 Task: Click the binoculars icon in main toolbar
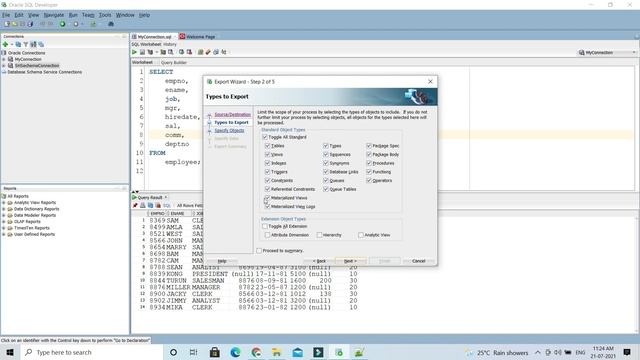point(111,24)
